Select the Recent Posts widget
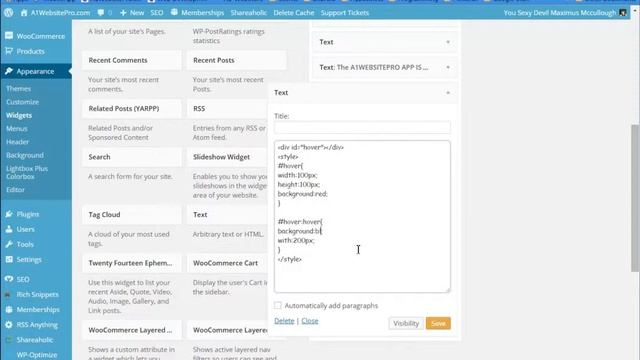Image resolution: width=640 pixels, height=360 pixels. 236,60
